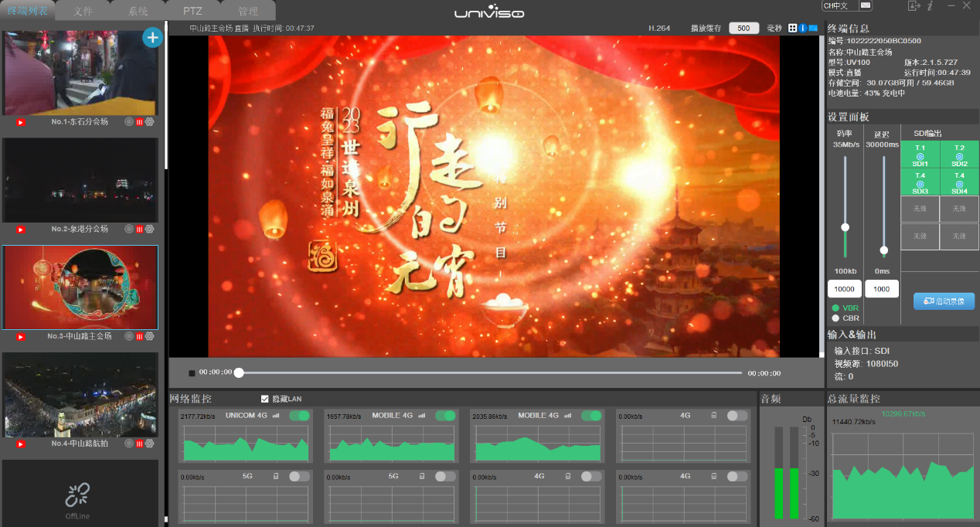
Task: Click delay value field 1000
Action: click(882, 289)
